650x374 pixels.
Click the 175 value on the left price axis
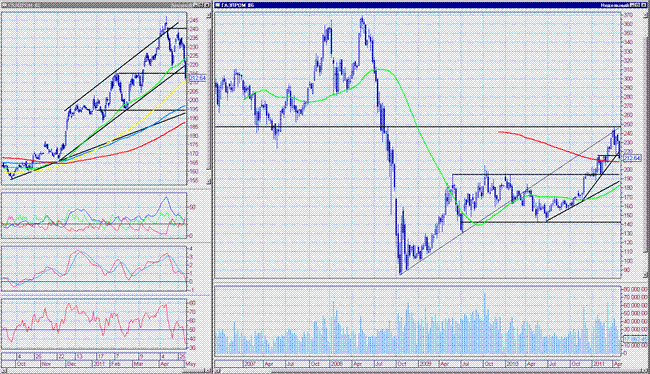tap(194, 144)
